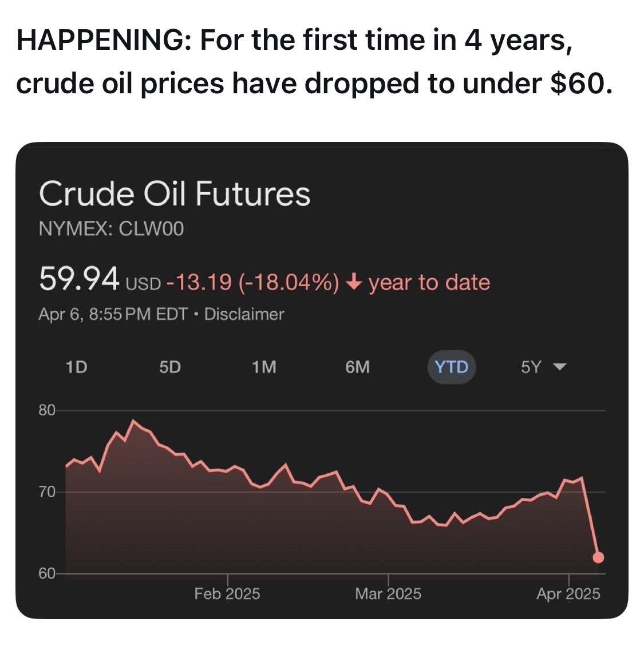
Task: Select the 6M time range
Action: click(357, 367)
